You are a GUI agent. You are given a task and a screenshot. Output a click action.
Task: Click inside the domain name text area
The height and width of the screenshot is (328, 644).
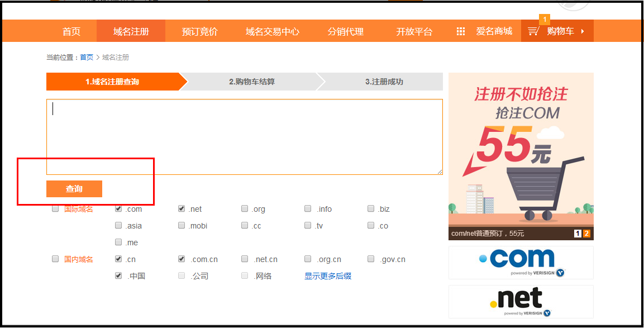[x=244, y=137]
